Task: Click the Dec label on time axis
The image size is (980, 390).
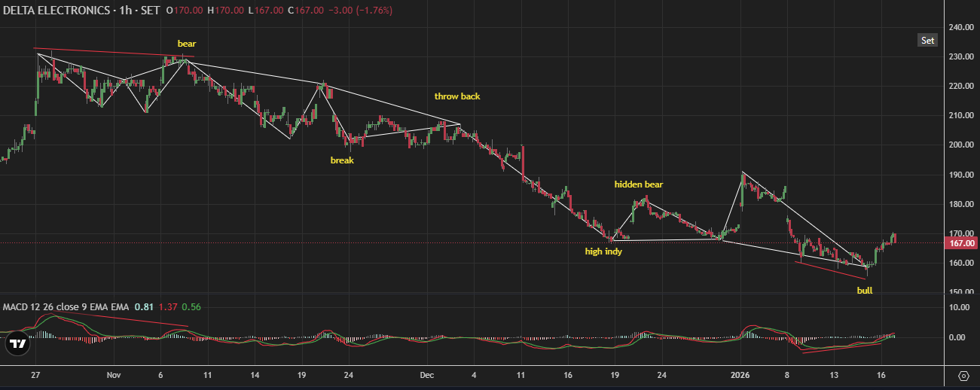Action: 427,374
